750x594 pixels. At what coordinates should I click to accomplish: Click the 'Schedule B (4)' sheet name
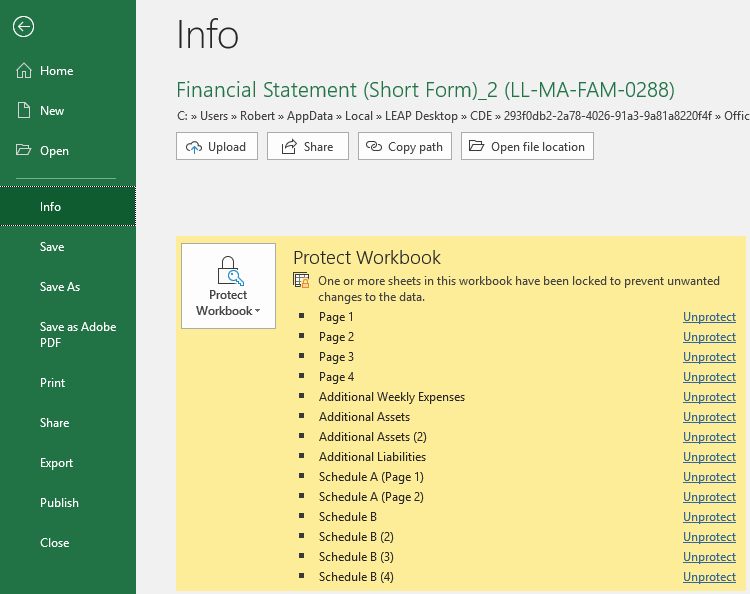(356, 577)
